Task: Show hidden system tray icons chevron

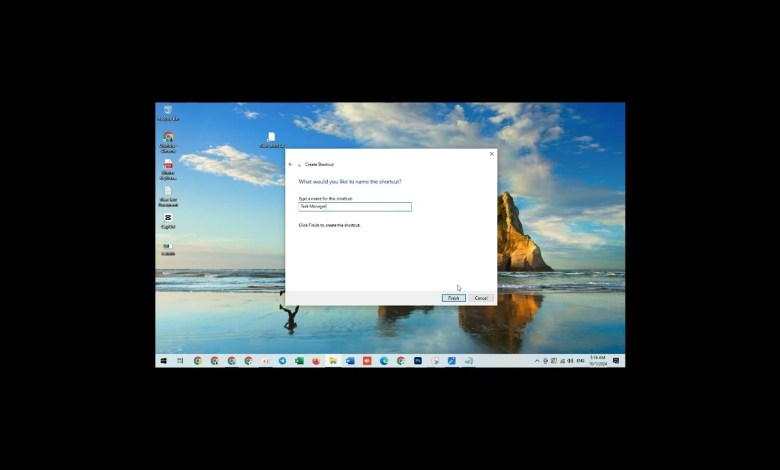Action: click(x=537, y=361)
